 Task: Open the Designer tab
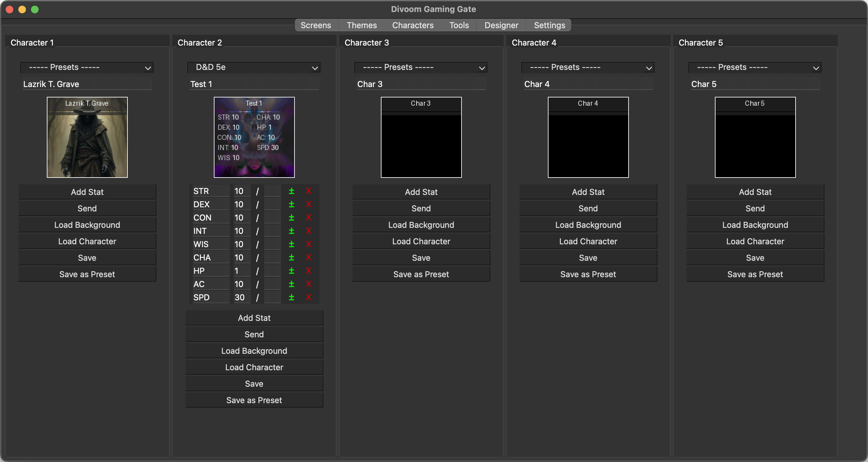click(x=501, y=25)
